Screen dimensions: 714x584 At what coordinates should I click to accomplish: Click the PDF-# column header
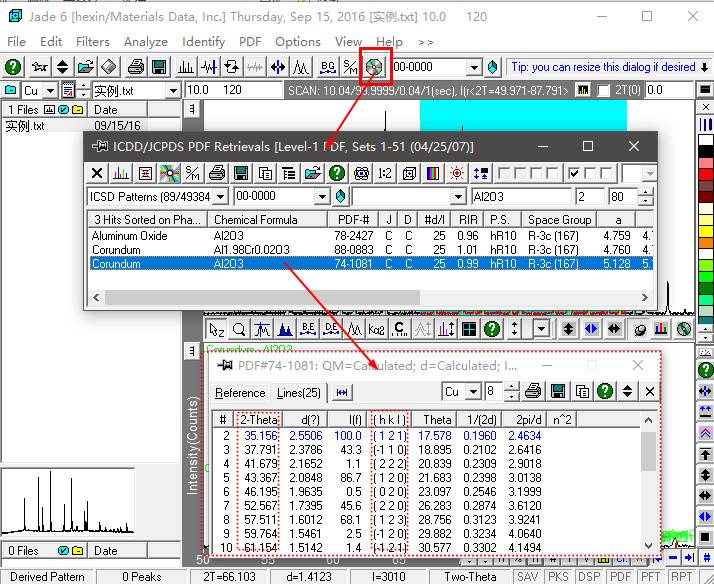click(x=353, y=219)
